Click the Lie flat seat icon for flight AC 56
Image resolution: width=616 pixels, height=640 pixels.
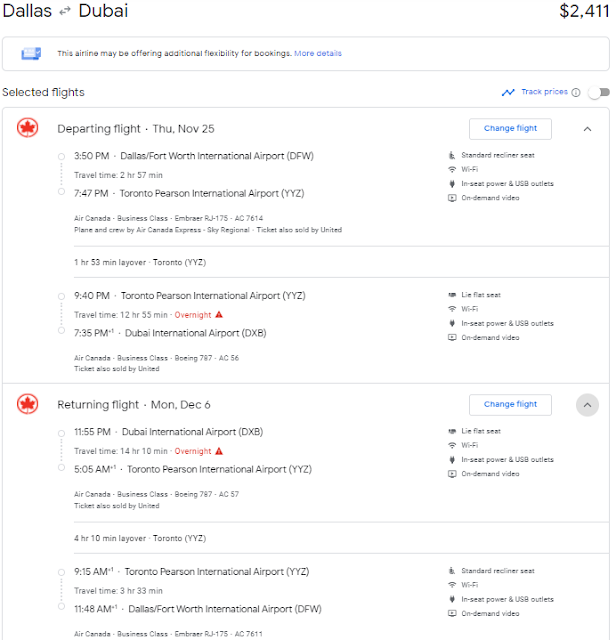tap(452, 295)
